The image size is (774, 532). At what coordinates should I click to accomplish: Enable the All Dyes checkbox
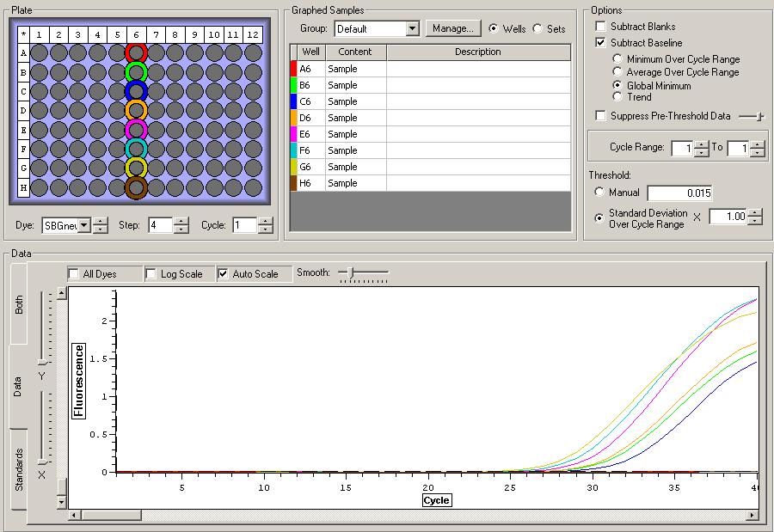pos(74,273)
